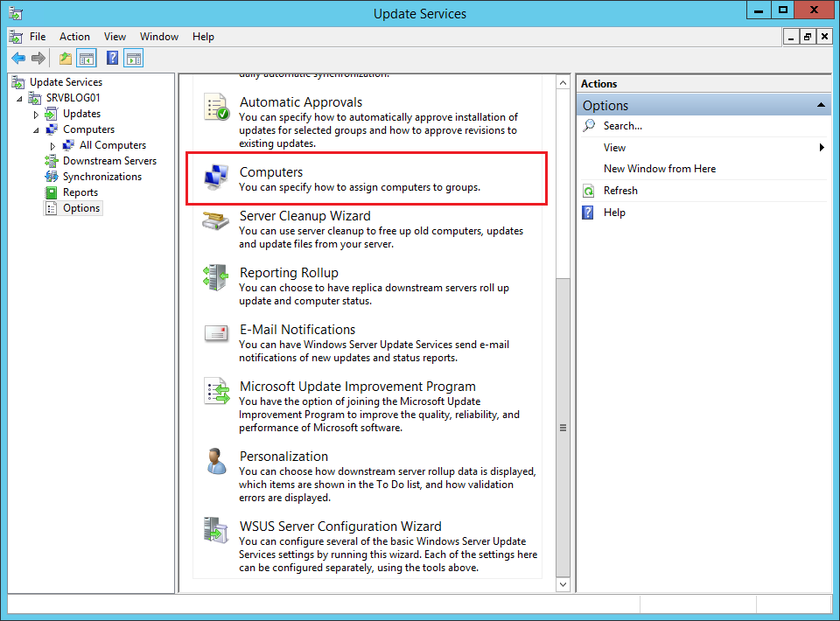Click the Computers node icon in tree
840x621 pixels.
(52, 129)
